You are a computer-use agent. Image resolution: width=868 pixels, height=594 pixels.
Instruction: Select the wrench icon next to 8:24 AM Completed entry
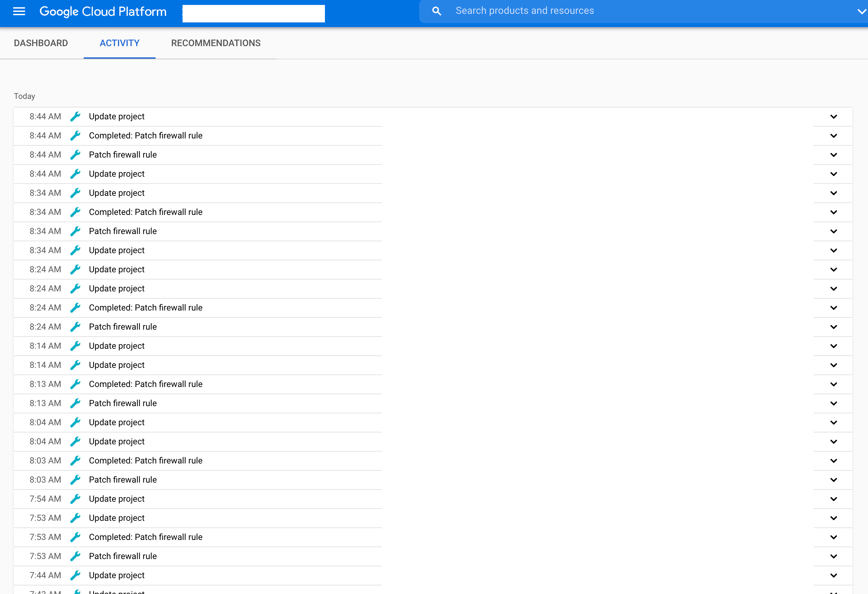point(75,308)
